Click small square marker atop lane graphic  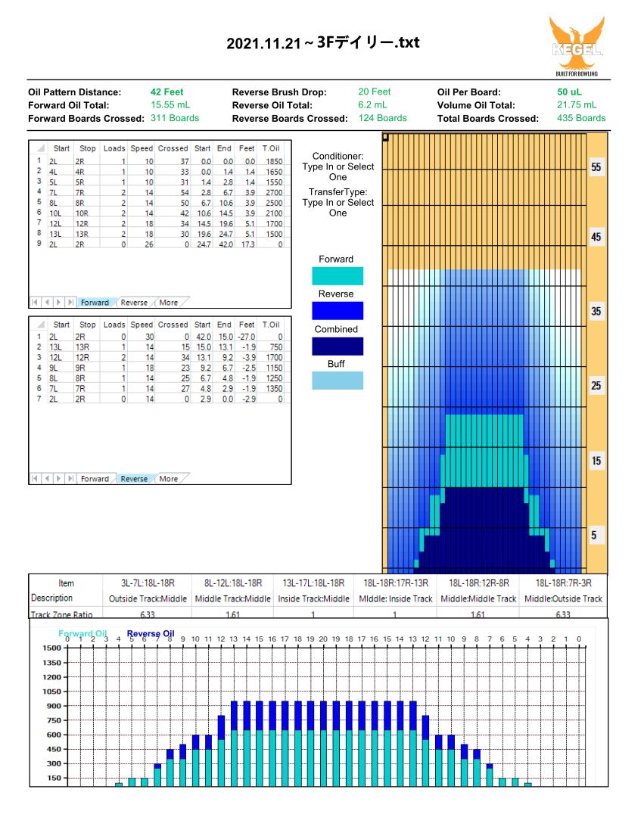tap(386, 137)
